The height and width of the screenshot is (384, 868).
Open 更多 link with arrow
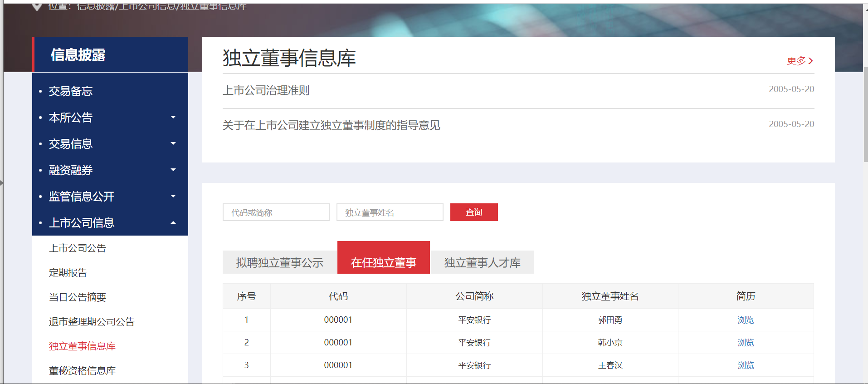800,61
